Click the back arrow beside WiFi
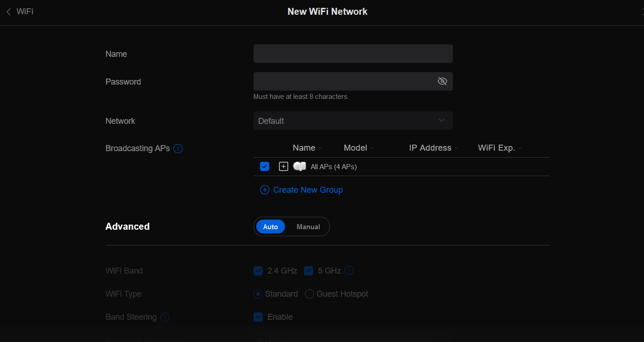The image size is (644, 342). 8,11
